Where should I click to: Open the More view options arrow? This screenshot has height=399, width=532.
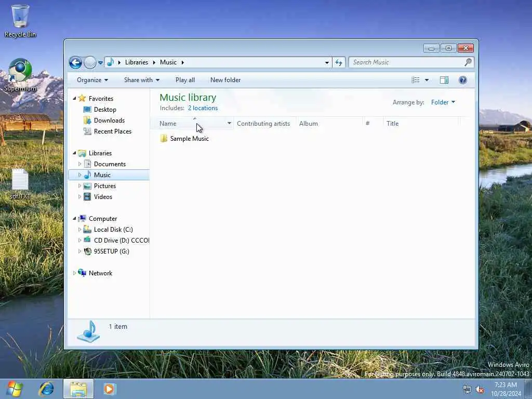point(427,80)
